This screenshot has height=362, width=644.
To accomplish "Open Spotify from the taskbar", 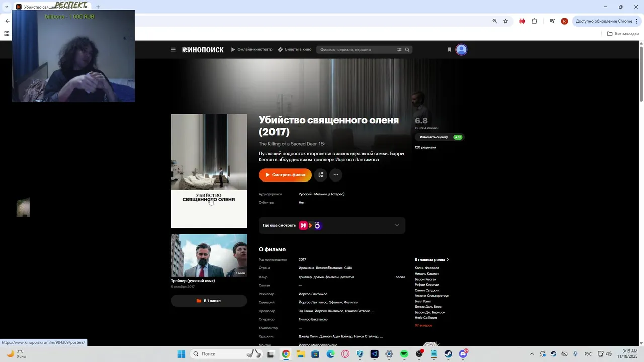I will pyautogui.click(x=404, y=354).
